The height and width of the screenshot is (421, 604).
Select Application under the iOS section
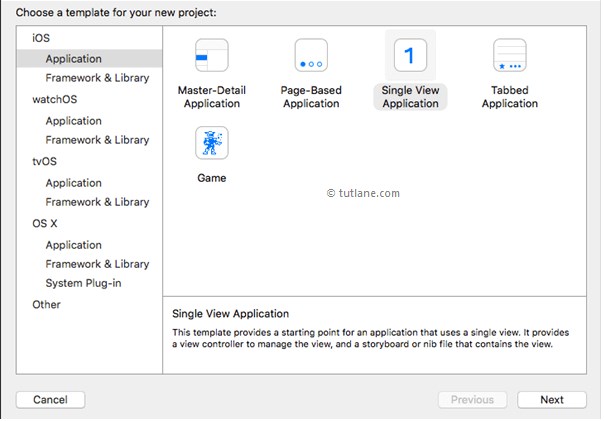(73, 59)
